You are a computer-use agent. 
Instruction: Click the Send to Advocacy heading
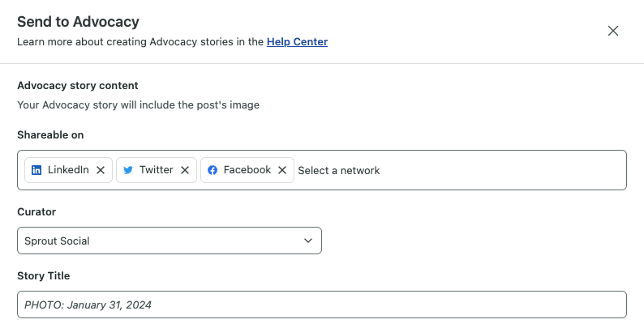pos(78,22)
